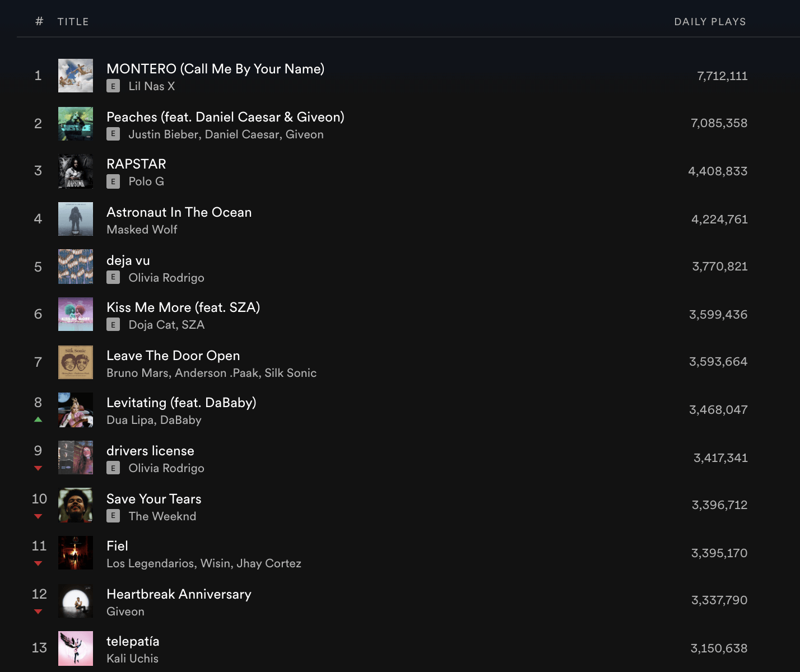Open the song title RAPSTAR
Viewport: 800px width, 672px height.
pos(136,164)
